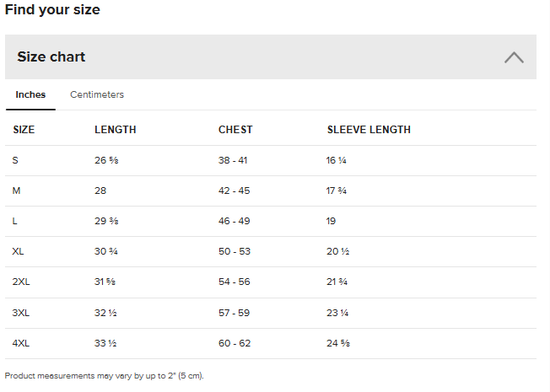This screenshot has width=550, height=392.
Task: Select the 4XL size row label
Action: point(21,343)
